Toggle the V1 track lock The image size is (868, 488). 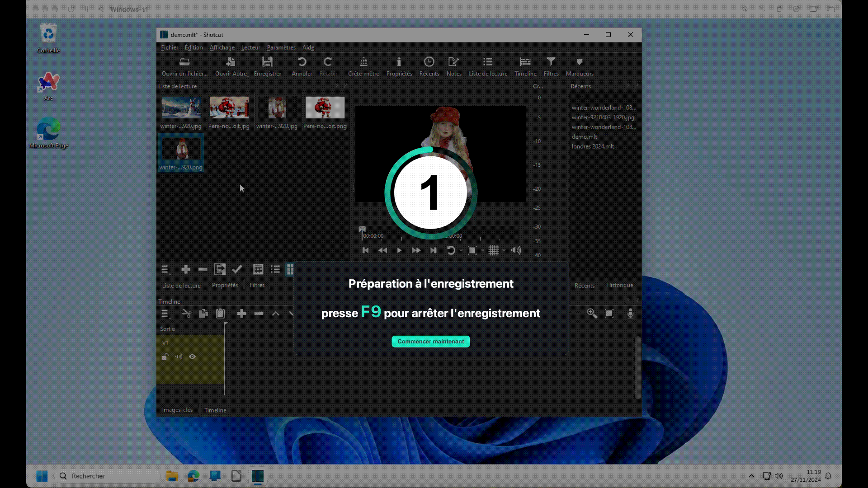pos(165,357)
